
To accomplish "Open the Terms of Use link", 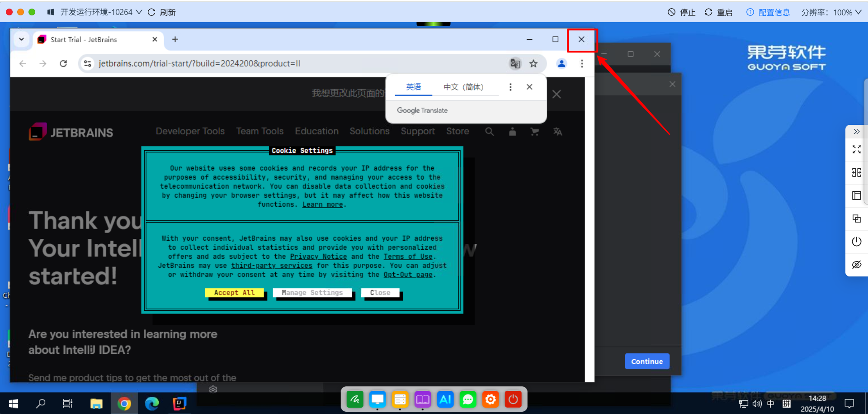I will [x=408, y=257].
